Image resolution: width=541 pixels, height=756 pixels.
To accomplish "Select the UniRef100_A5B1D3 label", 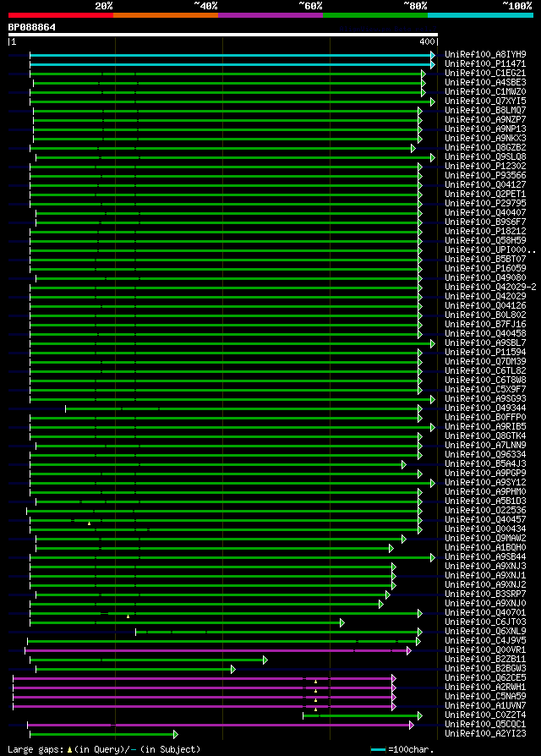I will pos(485,501).
